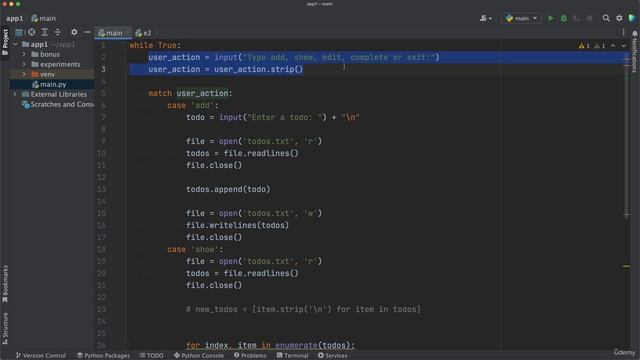Open Python Console tool window

(x=199, y=356)
